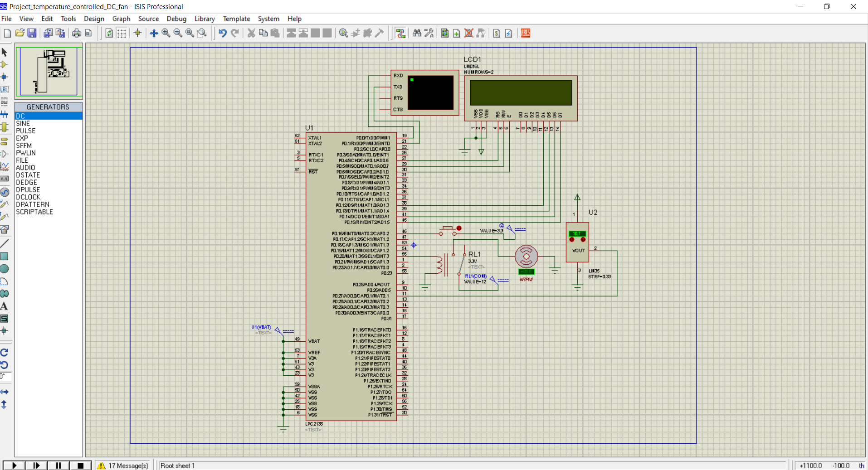Select the 2D Circle drawing tool
The width and height of the screenshot is (868, 470).
(x=5, y=269)
